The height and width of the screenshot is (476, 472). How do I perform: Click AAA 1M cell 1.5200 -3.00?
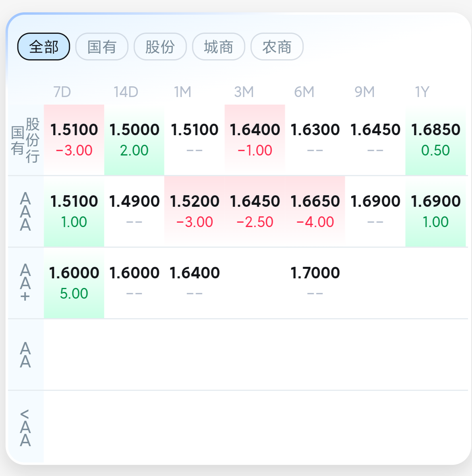195,211
